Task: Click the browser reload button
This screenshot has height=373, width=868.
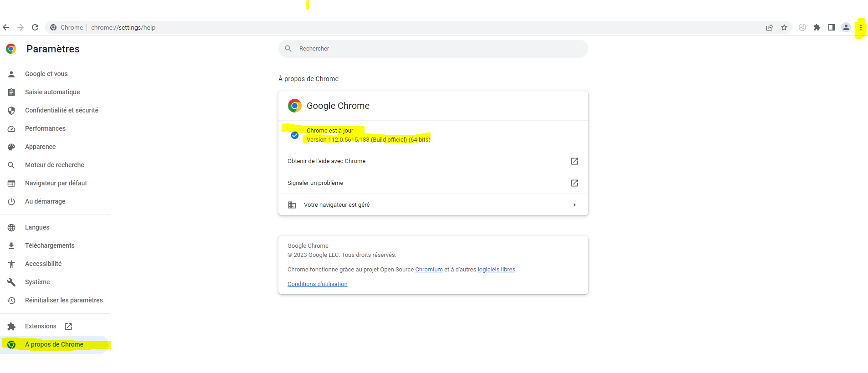Action: pyautogui.click(x=35, y=27)
